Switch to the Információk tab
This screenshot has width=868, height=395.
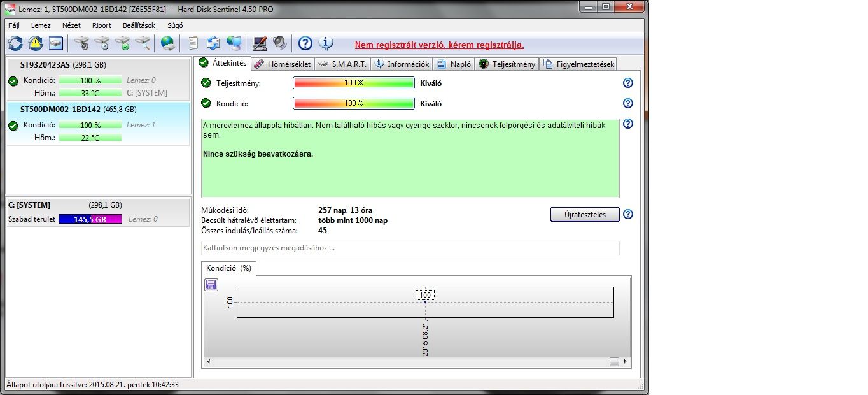[402, 64]
